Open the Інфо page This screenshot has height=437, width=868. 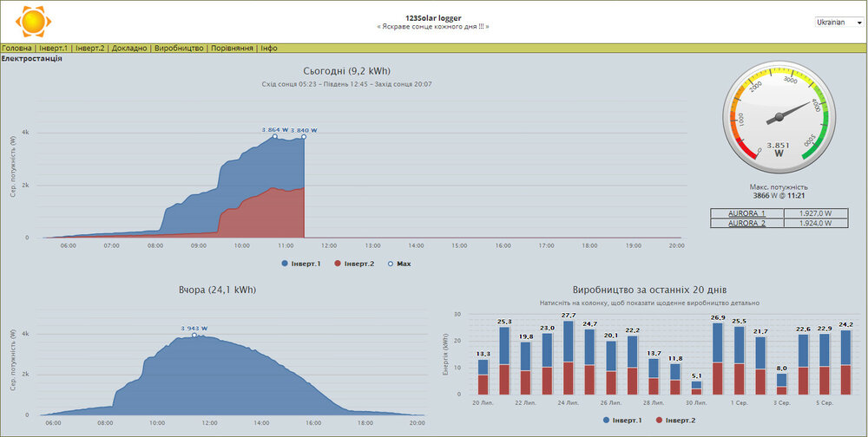tap(269, 49)
